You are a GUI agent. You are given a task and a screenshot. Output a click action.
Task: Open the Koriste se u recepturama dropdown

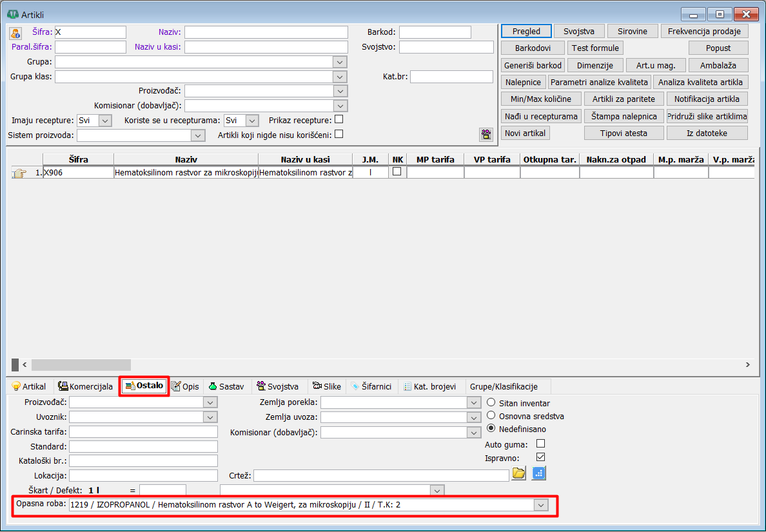click(x=251, y=120)
